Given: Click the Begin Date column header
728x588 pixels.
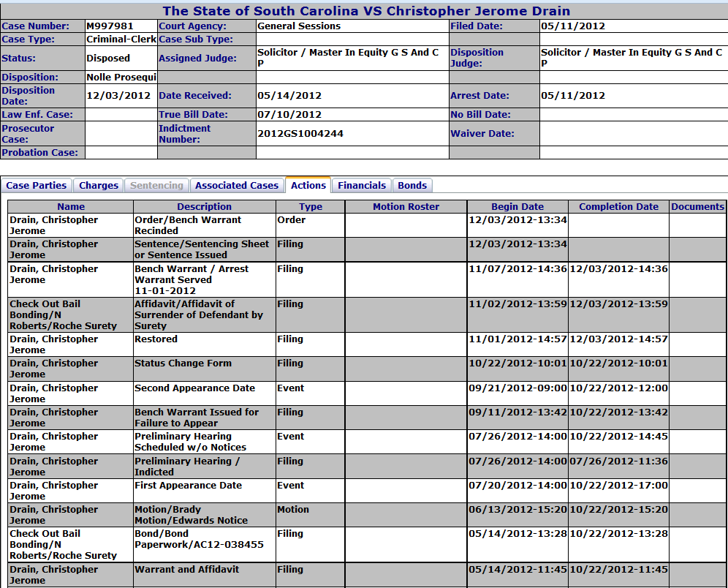Looking at the screenshot, I should tap(517, 207).
